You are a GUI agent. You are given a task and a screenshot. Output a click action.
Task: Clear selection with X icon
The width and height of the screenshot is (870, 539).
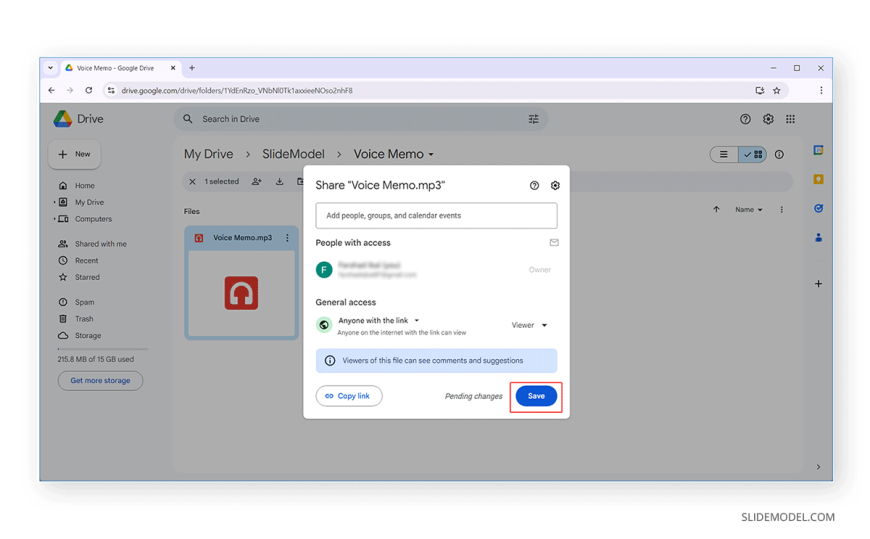click(x=192, y=182)
